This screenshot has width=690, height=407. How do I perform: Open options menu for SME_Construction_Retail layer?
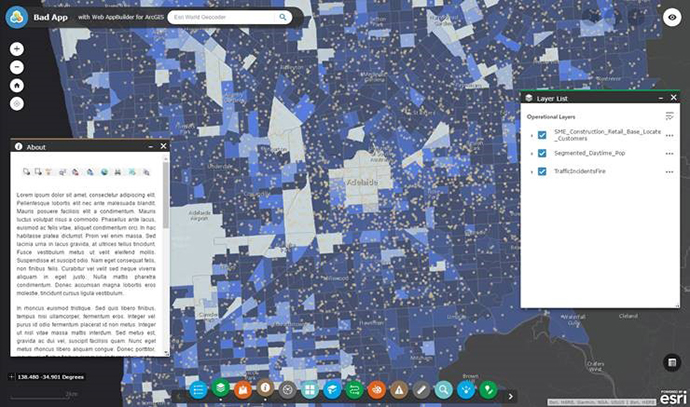[x=669, y=136]
